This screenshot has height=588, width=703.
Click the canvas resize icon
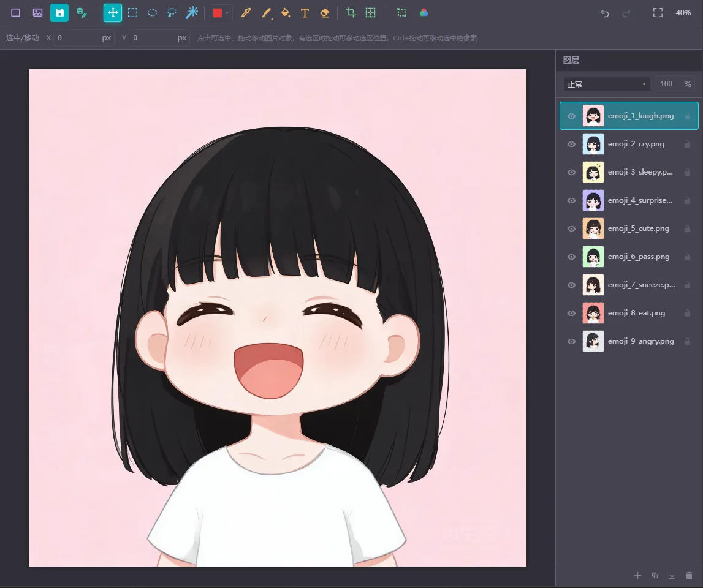tap(370, 12)
